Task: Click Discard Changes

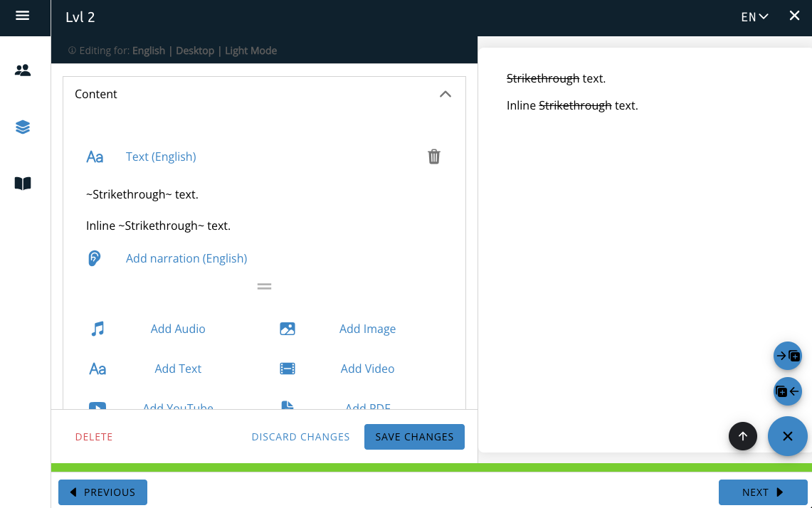Action: pyautogui.click(x=300, y=437)
